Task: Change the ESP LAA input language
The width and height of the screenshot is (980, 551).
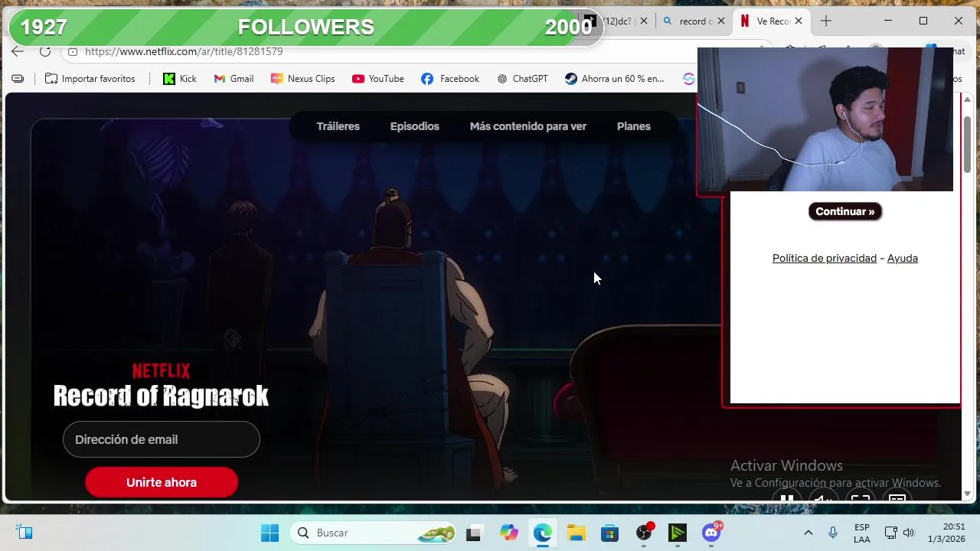Action: (862, 533)
